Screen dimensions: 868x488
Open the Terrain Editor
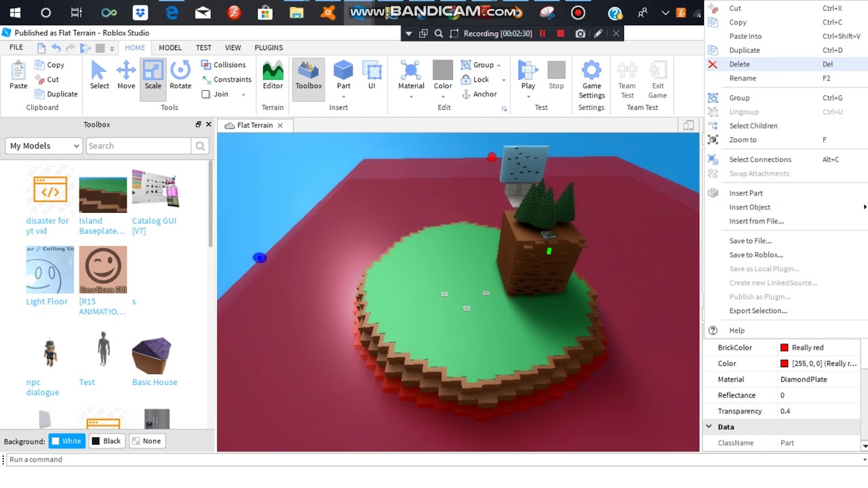[x=273, y=75]
